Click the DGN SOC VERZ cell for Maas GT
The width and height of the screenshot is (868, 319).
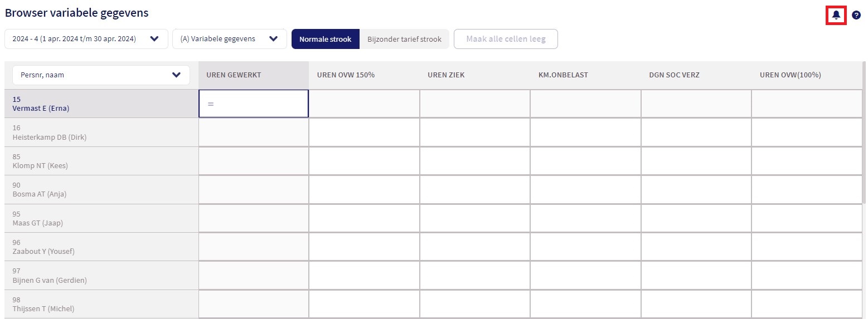(x=696, y=219)
